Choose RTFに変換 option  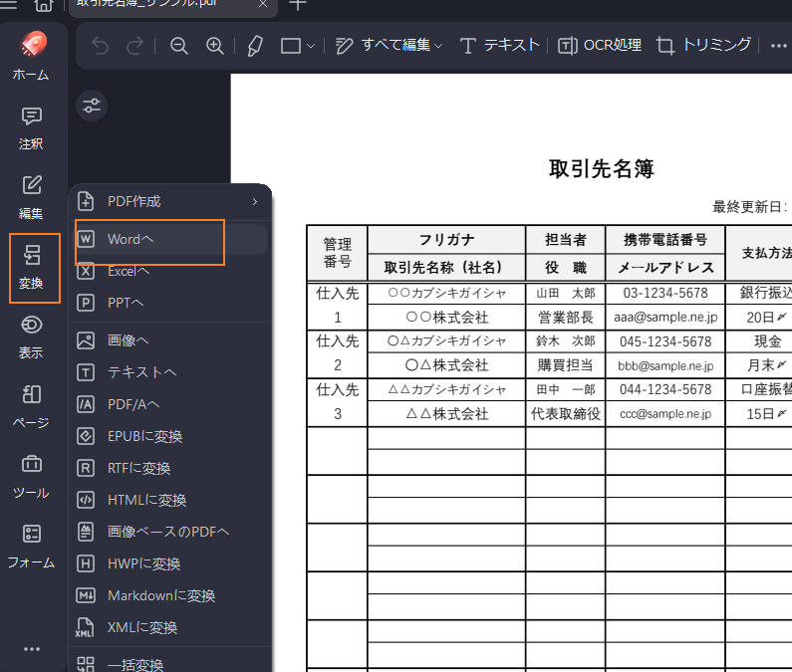[x=171, y=469]
